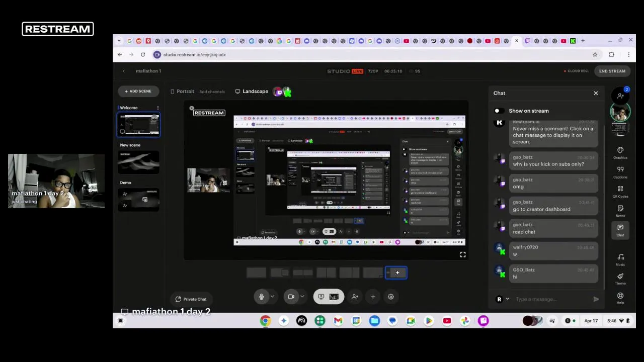644x362 pixels.
Task: Click the add guest icon in bottom bar
Action: 355,297
